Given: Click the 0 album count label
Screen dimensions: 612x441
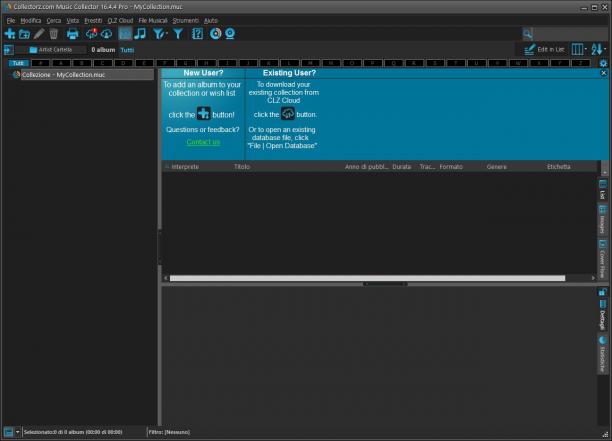Looking at the screenshot, I should point(103,50).
